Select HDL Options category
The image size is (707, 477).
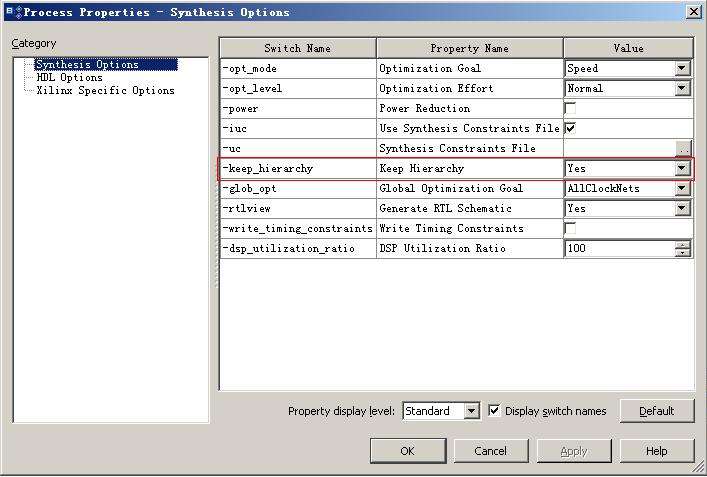tap(69, 78)
